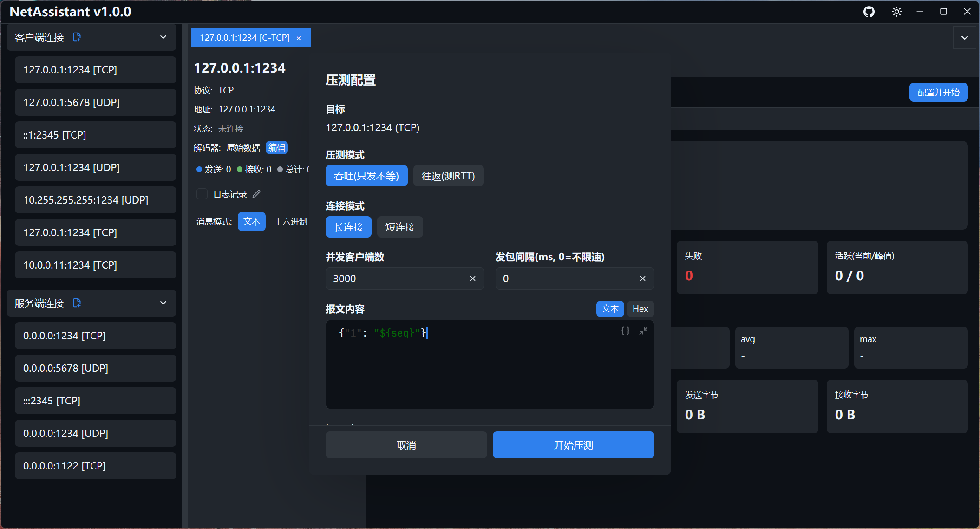Open server 0.0.0.0:1122 [TCP]
Screen dimensions: 980x529
(x=96, y=466)
